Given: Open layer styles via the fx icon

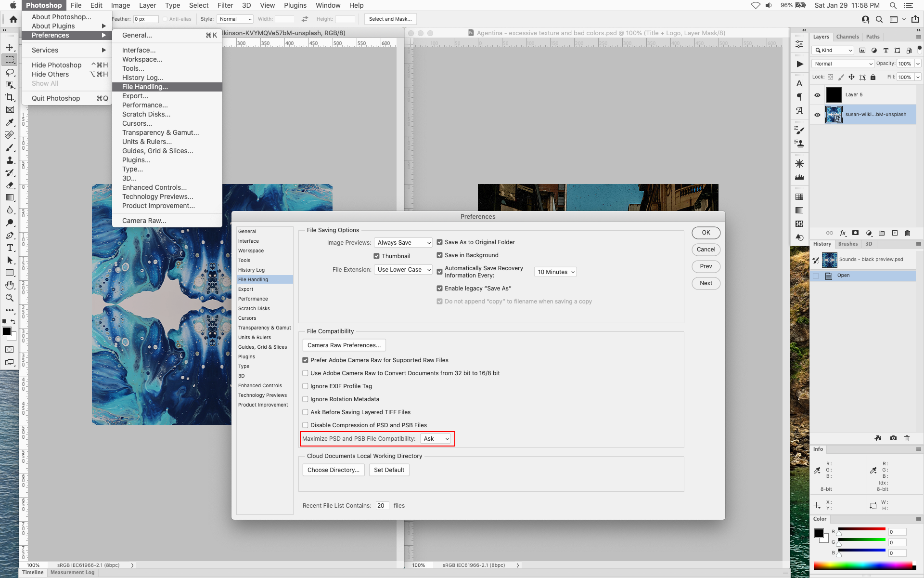Looking at the screenshot, I should 843,233.
